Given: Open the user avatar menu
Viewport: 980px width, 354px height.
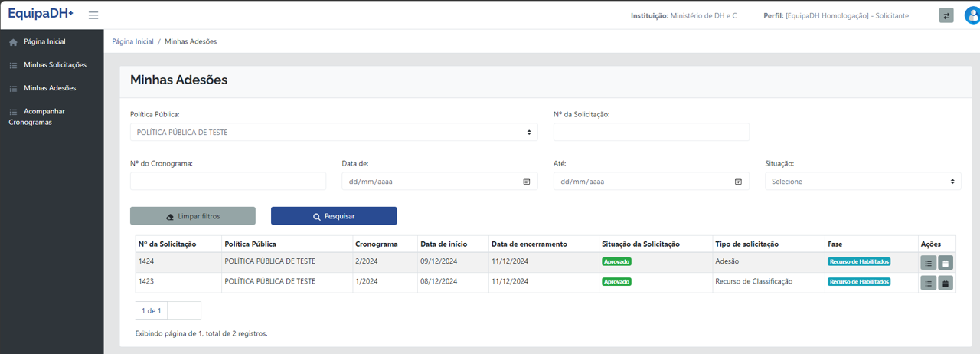Looking at the screenshot, I should click(x=972, y=16).
